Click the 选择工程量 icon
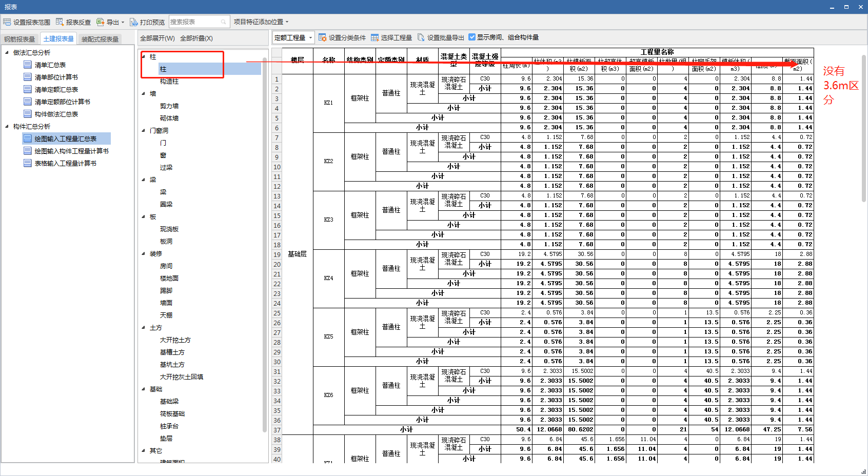 (x=374, y=37)
